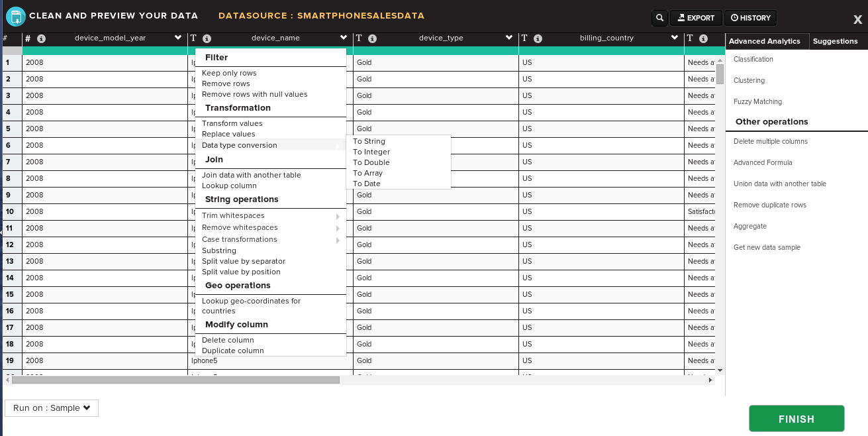Click the text type icon of device_type
The height and width of the screenshot is (436, 868).
(359, 38)
